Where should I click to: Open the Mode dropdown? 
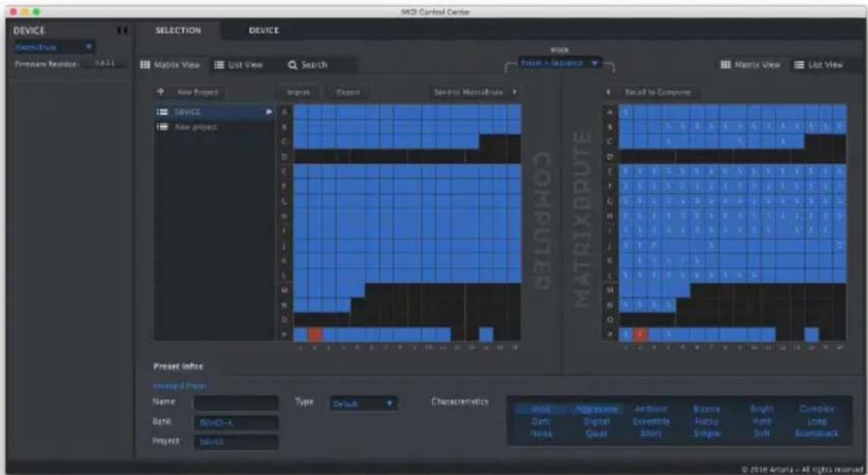click(x=559, y=63)
